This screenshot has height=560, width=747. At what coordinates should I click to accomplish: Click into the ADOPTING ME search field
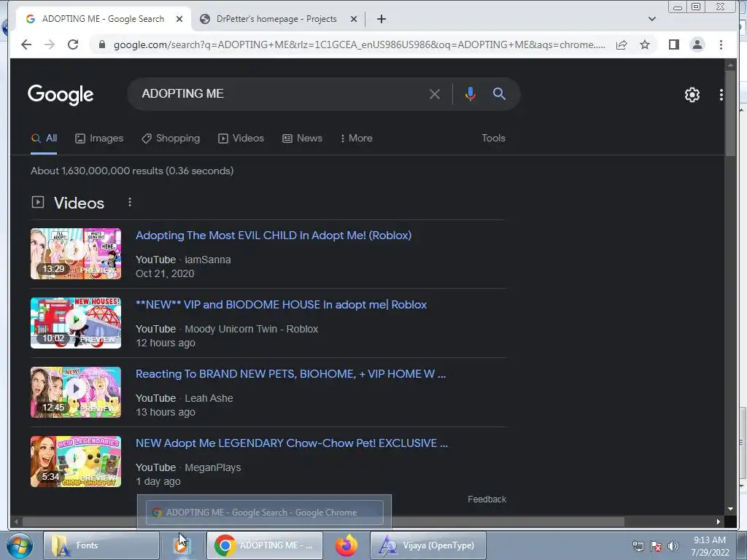click(281, 94)
